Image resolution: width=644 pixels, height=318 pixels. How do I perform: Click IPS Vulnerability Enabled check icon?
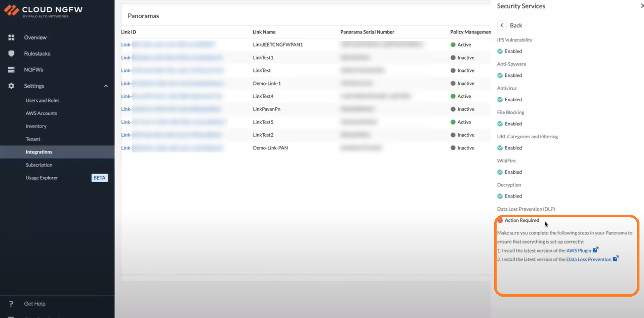point(500,51)
